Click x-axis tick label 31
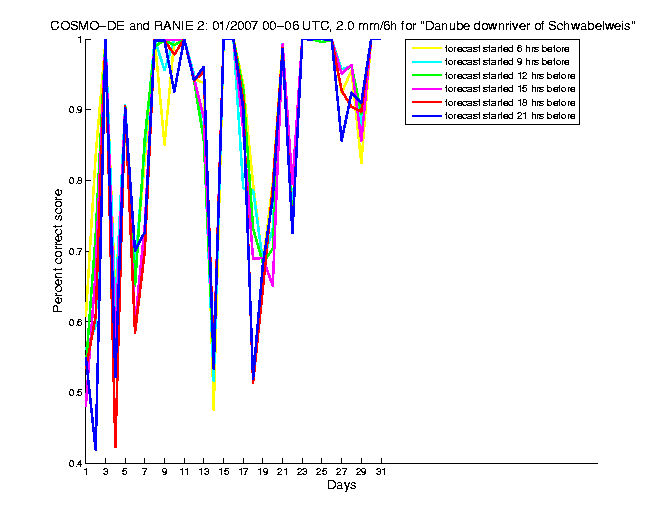The width and height of the screenshot is (660, 520). pyautogui.click(x=381, y=472)
